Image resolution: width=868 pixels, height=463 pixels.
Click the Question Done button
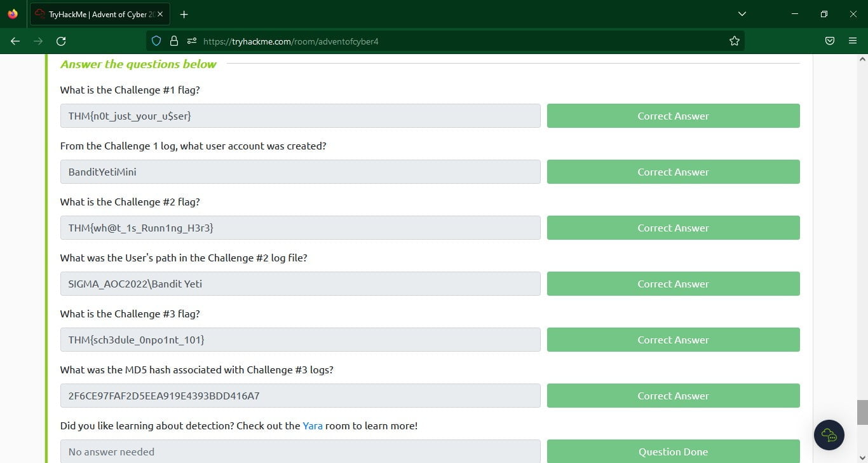click(x=674, y=451)
